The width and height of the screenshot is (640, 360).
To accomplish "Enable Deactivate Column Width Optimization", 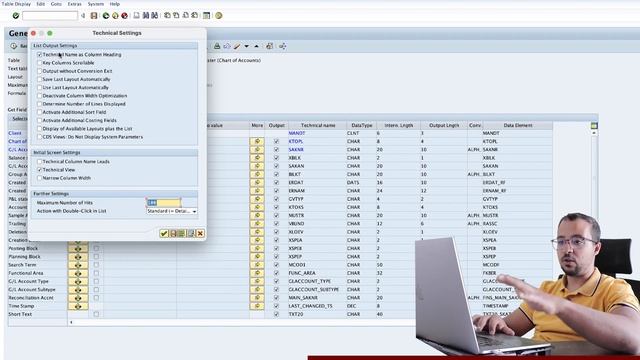I will pyautogui.click(x=40, y=96).
